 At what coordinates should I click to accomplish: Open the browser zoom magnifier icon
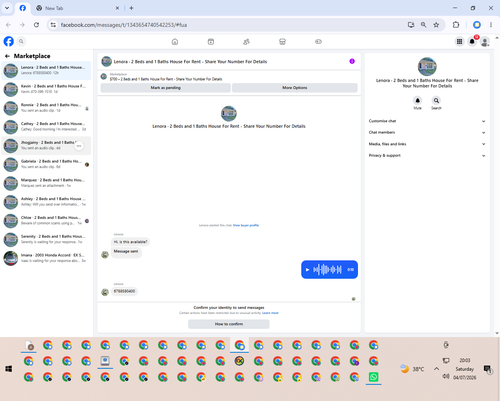(x=423, y=25)
